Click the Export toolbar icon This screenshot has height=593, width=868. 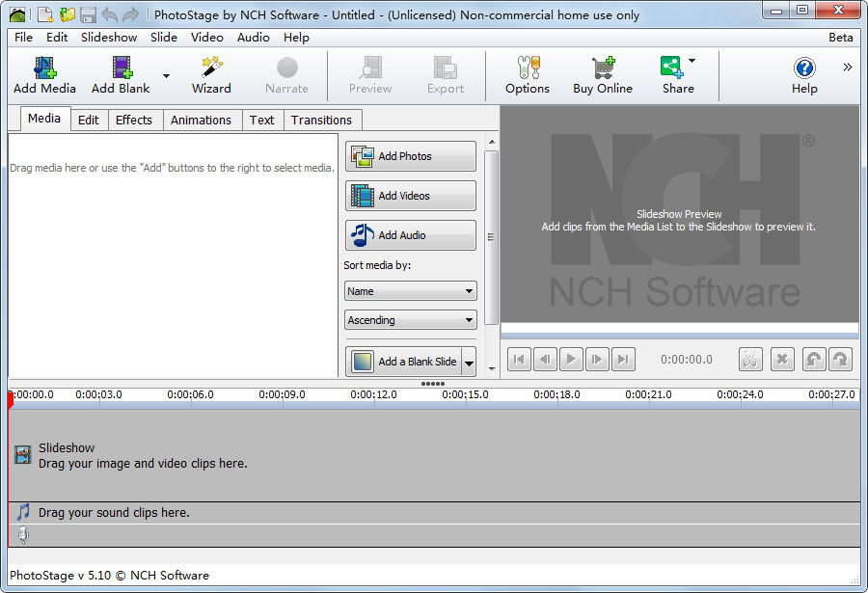click(446, 75)
